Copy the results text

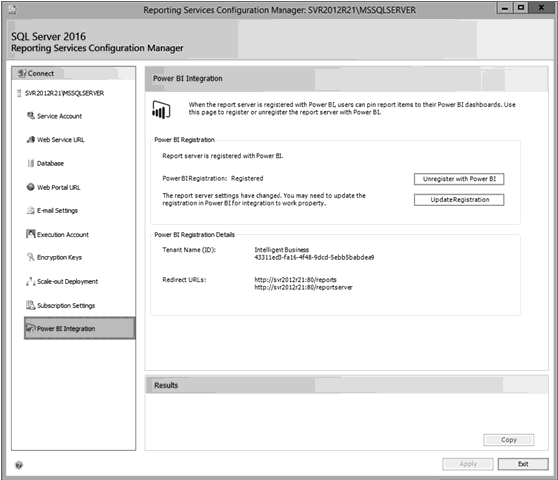[x=509, y=440]
